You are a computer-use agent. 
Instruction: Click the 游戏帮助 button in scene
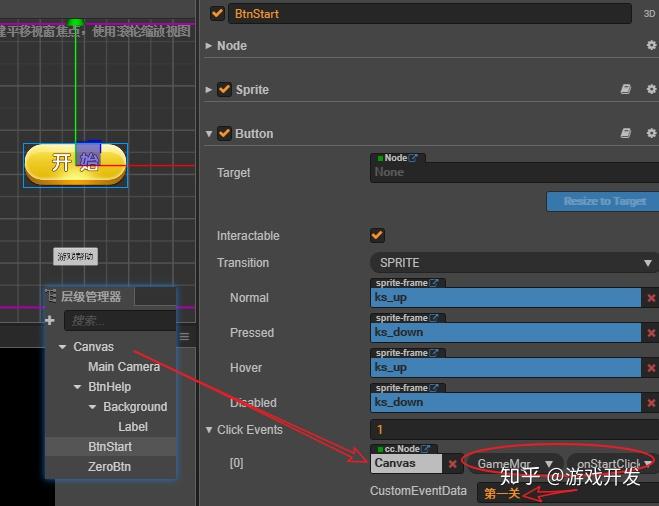[76, 256]
